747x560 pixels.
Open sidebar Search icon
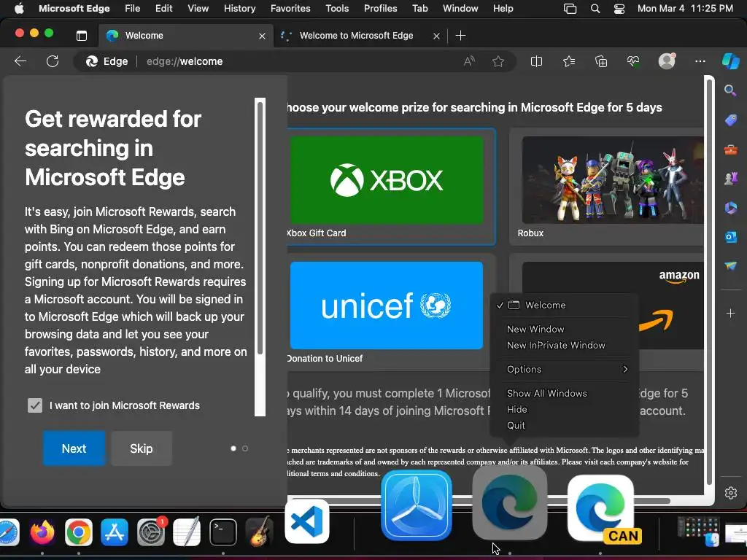tap(730, 90)
